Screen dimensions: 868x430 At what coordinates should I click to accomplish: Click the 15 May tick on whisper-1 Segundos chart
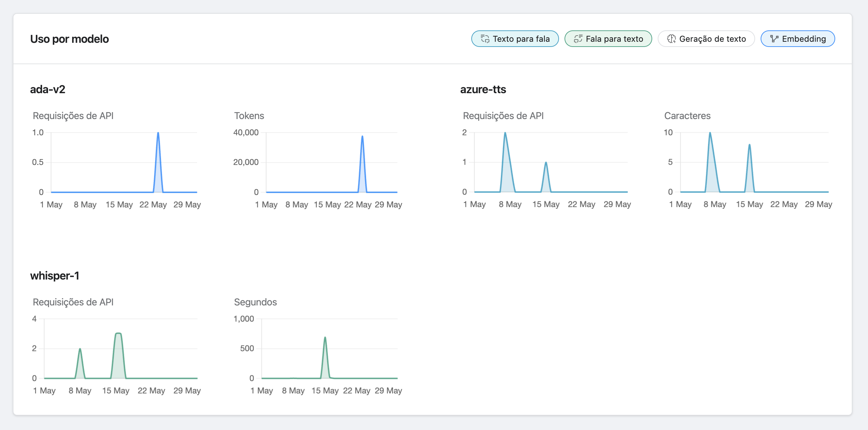tap(325, 391)
